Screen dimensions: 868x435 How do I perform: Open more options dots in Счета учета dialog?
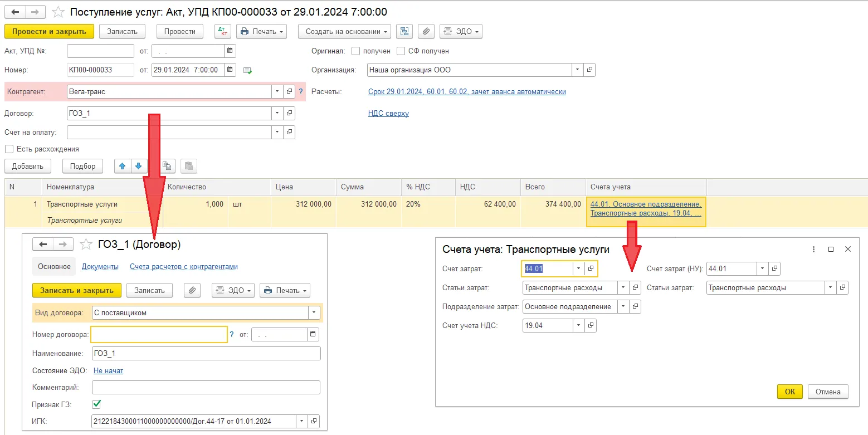coord(814,250)
